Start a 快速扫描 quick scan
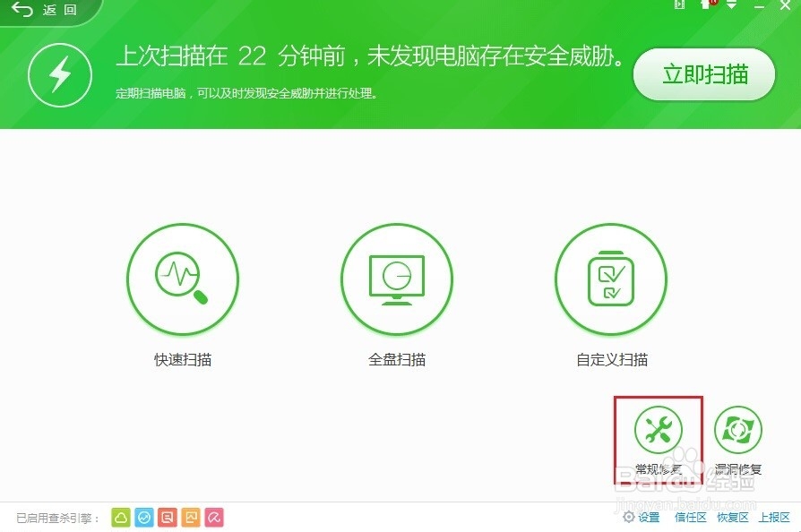 click(183, 279)
